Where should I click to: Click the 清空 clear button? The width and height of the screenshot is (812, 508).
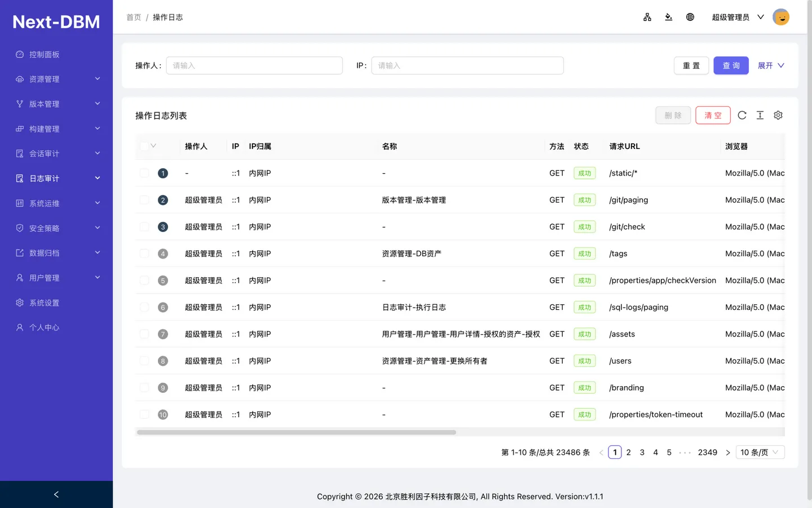pyautogui.click(x=713, y=115)
